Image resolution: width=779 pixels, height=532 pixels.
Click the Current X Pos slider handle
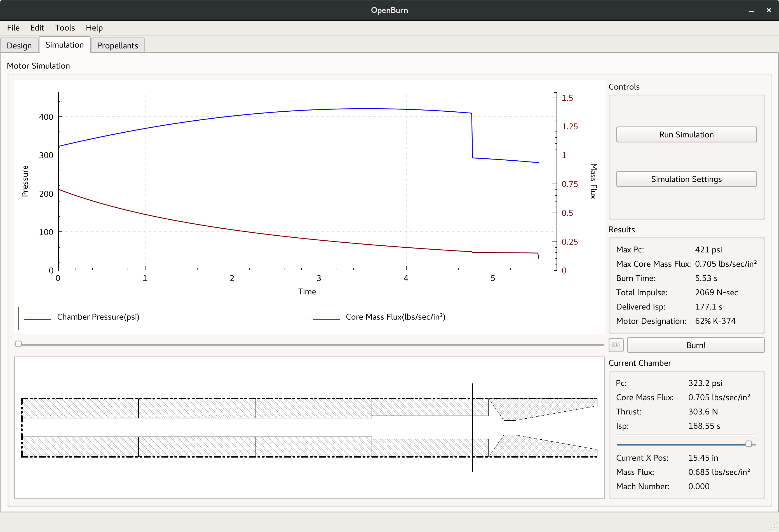749,444
